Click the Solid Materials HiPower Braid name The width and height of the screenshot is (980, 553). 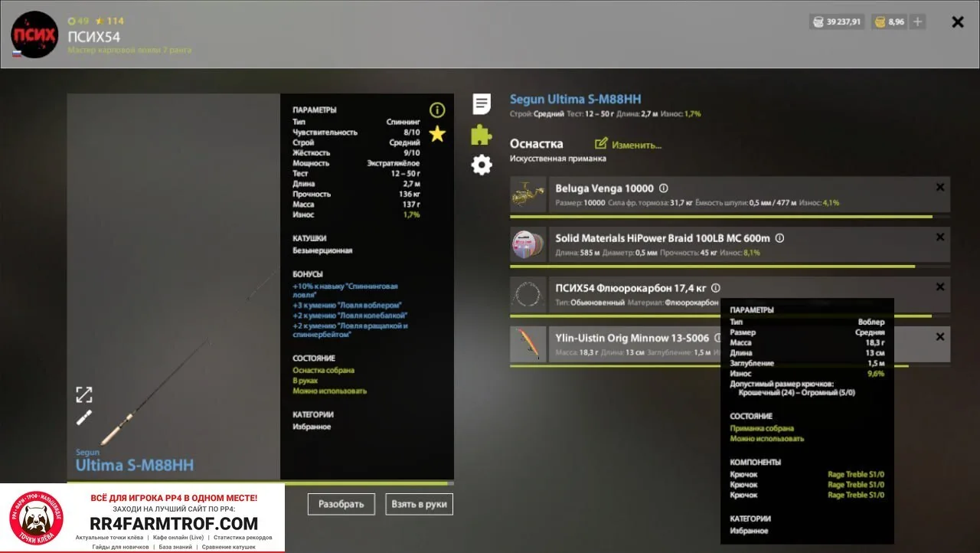point(663,238)
